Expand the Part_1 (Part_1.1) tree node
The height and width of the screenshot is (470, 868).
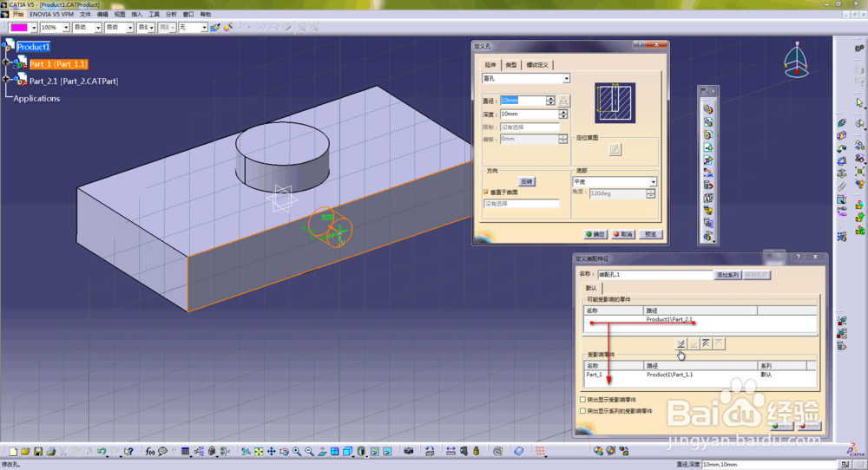coord(6,62)
